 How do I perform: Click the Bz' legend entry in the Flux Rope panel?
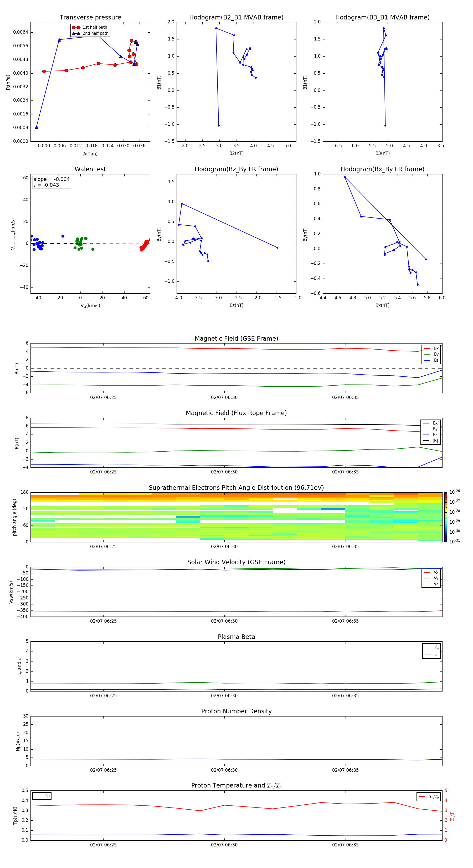[x=431, y=435]
